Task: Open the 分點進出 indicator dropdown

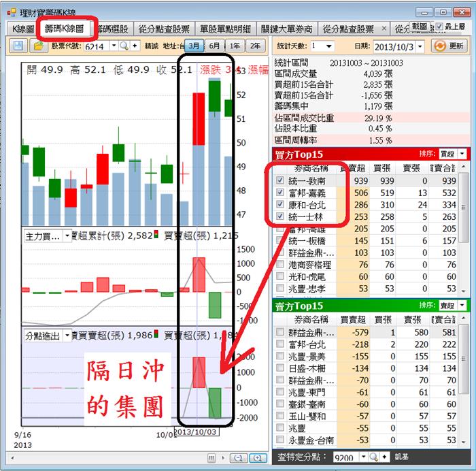Action: [67, 336]
